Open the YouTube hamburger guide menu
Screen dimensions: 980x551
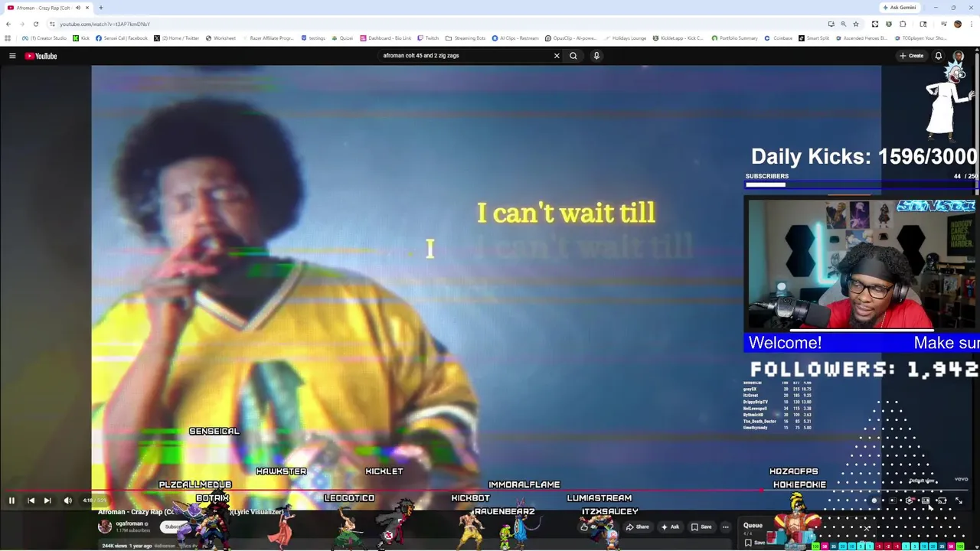(12, 56)
